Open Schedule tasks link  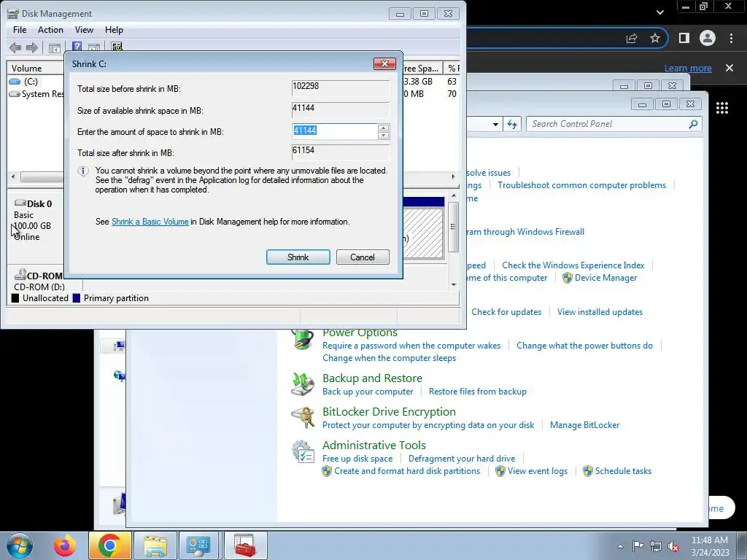tap(623, 471)
